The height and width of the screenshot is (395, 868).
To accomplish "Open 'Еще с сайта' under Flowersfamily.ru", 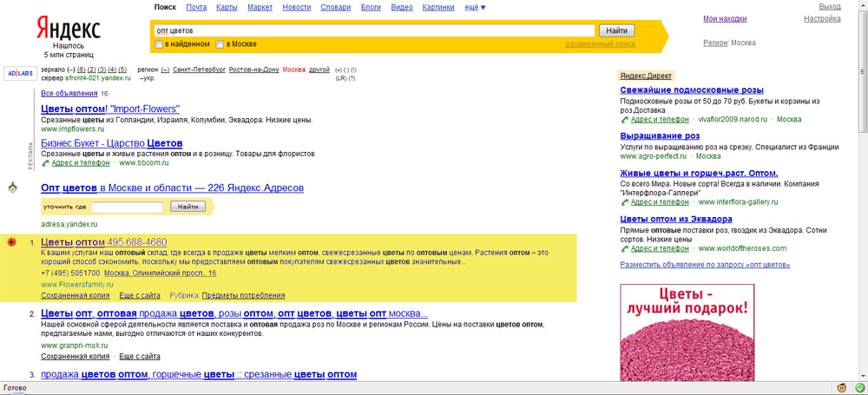I will click(x=140, y=295).
